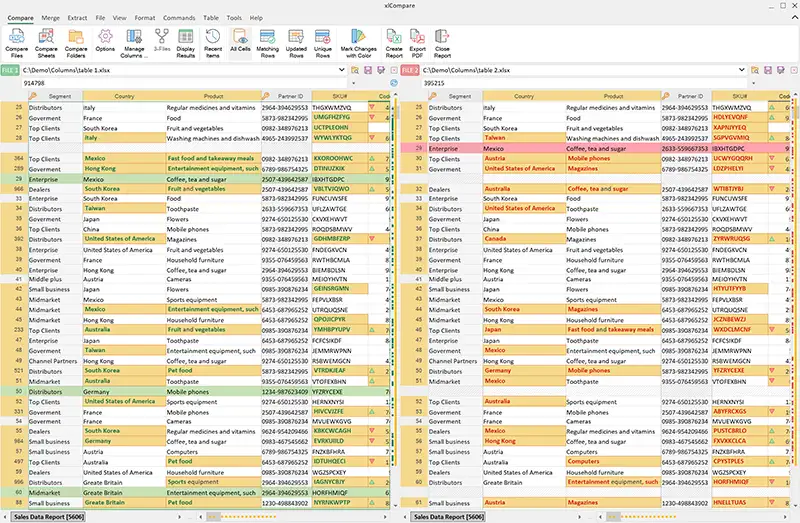This screenshot has height=523, width=800.
Task: Open the Recent Items list
Action: pos(213,43)
